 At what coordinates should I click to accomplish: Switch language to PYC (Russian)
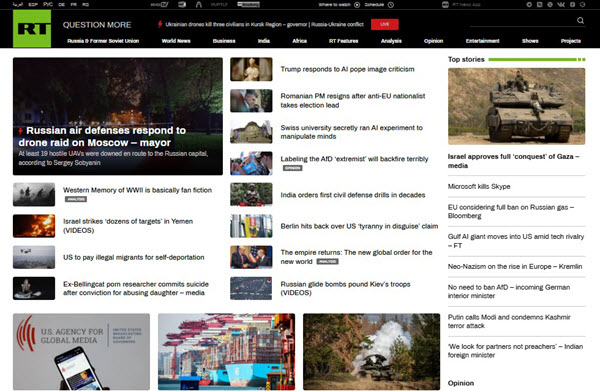click(48, 5)
